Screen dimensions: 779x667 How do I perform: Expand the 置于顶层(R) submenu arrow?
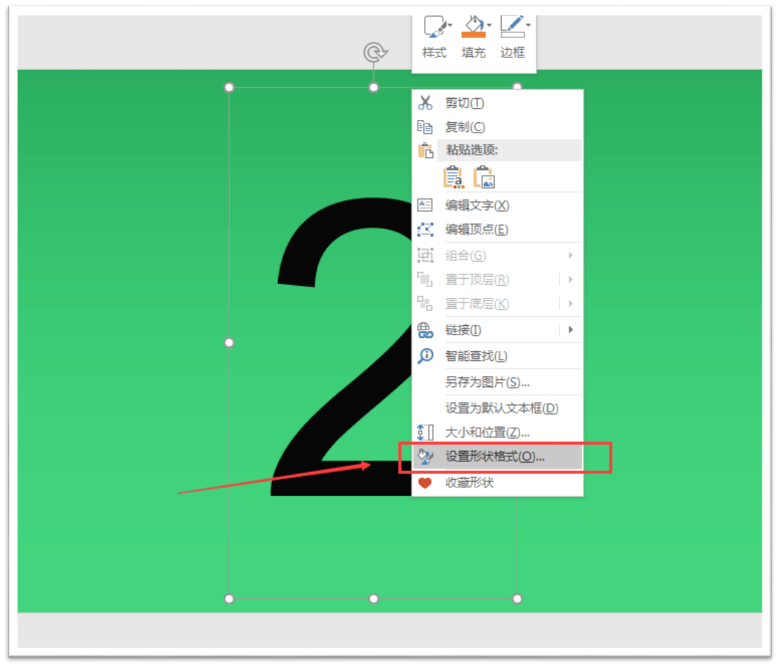click(x=571, y=280)
